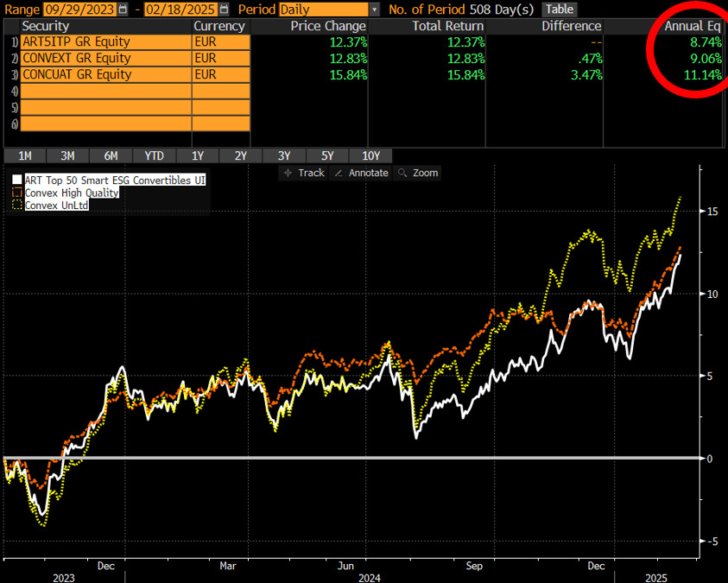Switch to the 5Y range tab
Image resolution: width=728 pixels, height=583 pixels.
coord(327,155)
